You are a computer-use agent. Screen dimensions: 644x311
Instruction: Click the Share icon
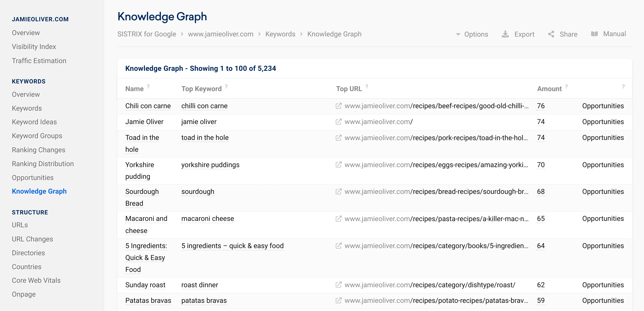tap(551, 34)
